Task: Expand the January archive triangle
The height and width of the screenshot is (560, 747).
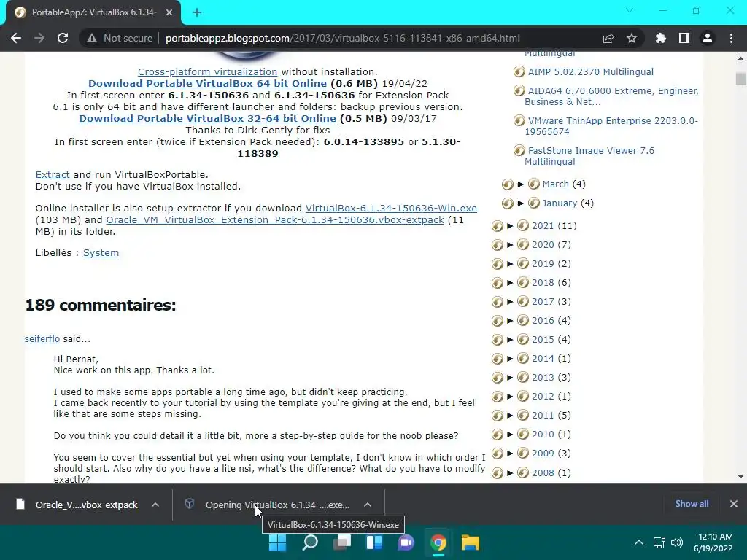Action: tap(521, 203)
